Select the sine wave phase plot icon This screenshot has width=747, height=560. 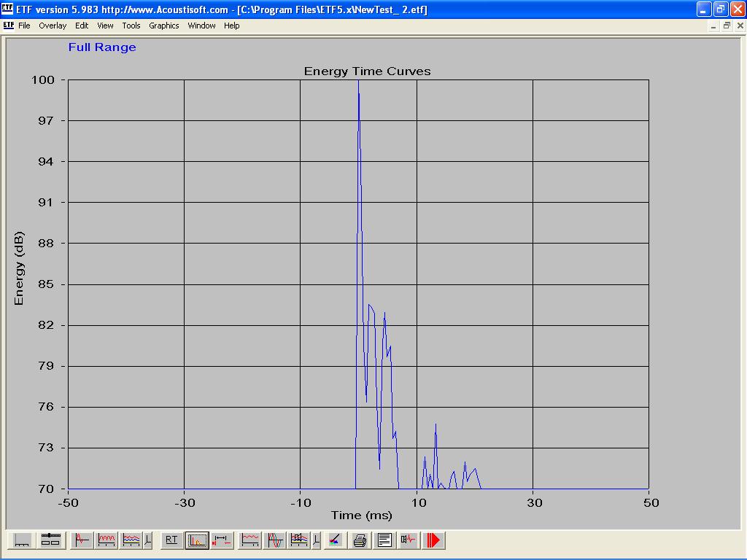pyautogui.click(x=275, y=540)
